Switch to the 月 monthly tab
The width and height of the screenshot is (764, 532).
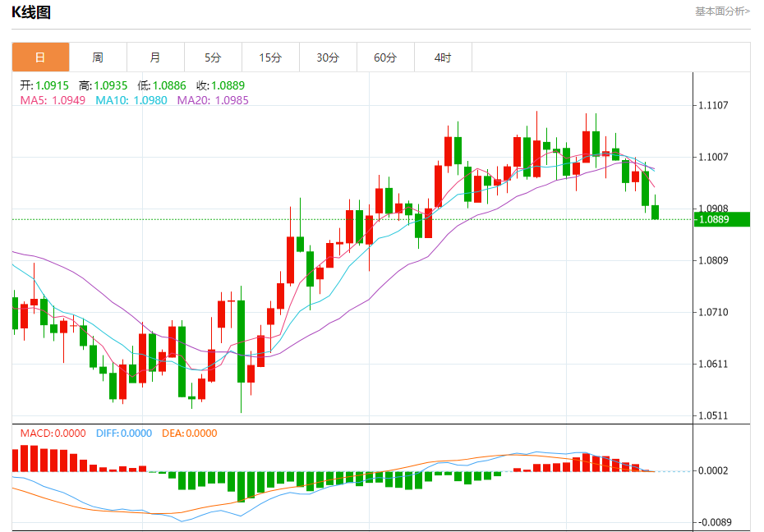coord(155,57)
